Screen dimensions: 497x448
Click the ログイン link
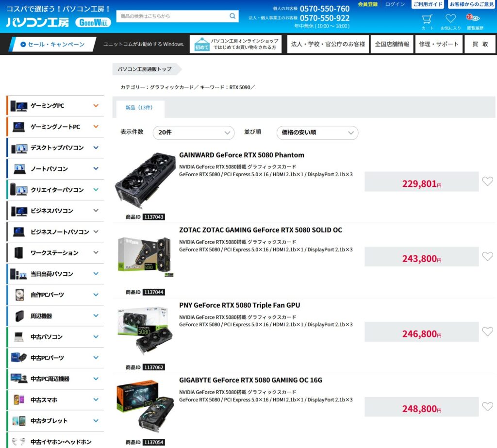[395, 4]
